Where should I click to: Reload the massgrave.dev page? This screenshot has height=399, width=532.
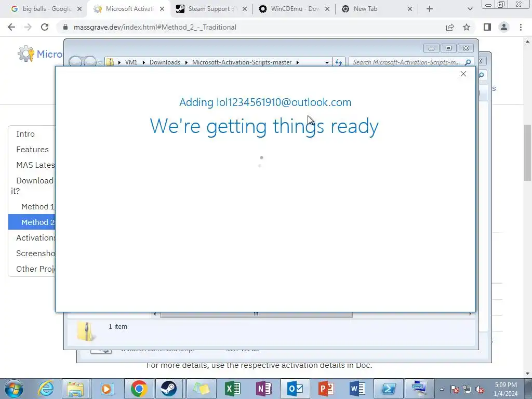coord(45,27)
